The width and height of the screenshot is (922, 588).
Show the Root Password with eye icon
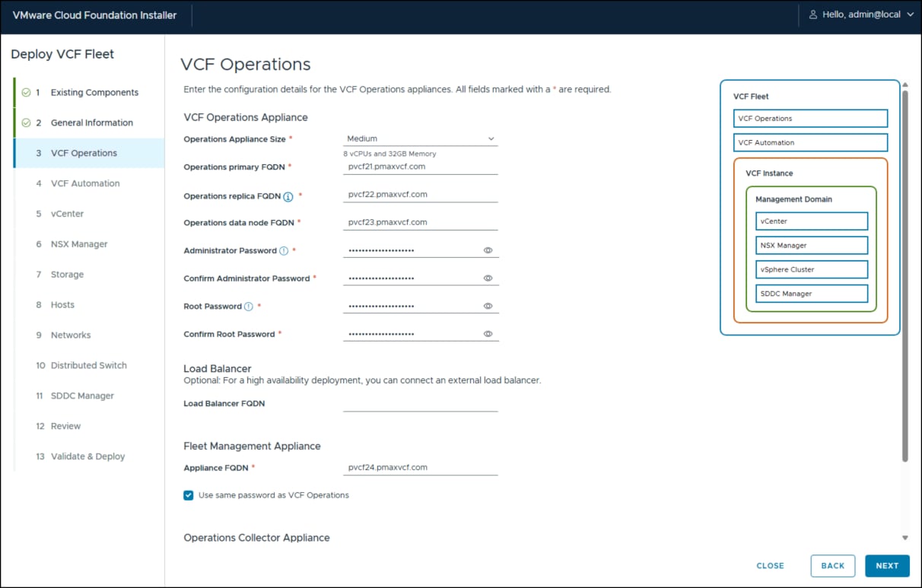pos(488,307)
